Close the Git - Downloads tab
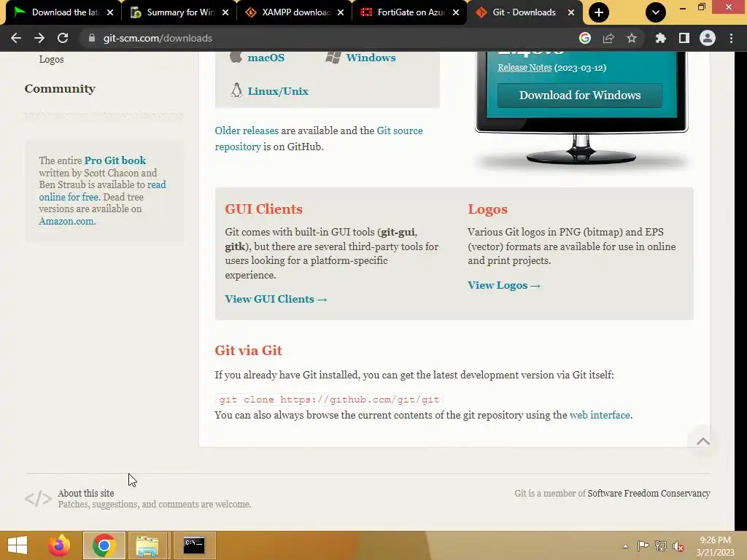This screenshot has height=560, width=747. tap(571, 12)
